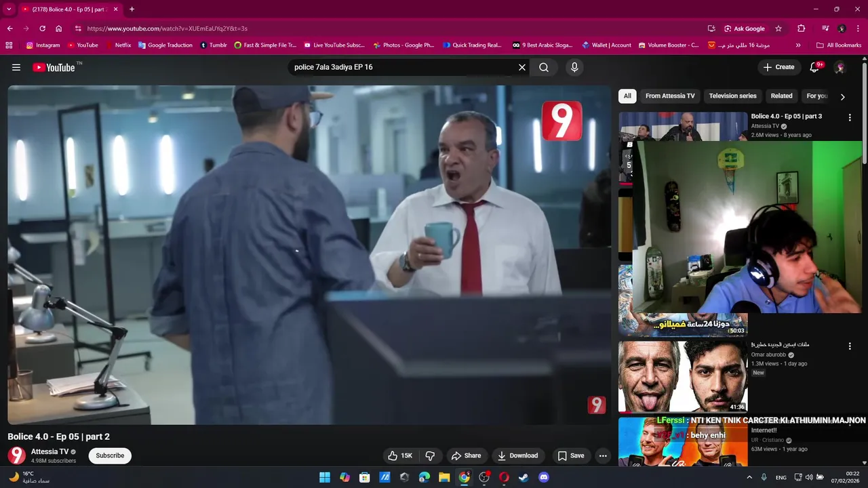868x488 pixels.
Task: Open the Volume Booster bookmark
Action: pyautogui.click(x=668, y=45)
